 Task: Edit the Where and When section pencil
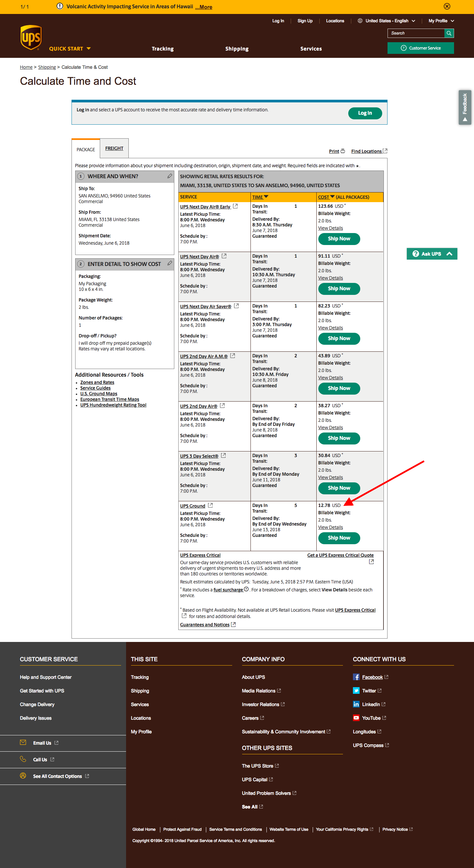[x=170, y=176]
